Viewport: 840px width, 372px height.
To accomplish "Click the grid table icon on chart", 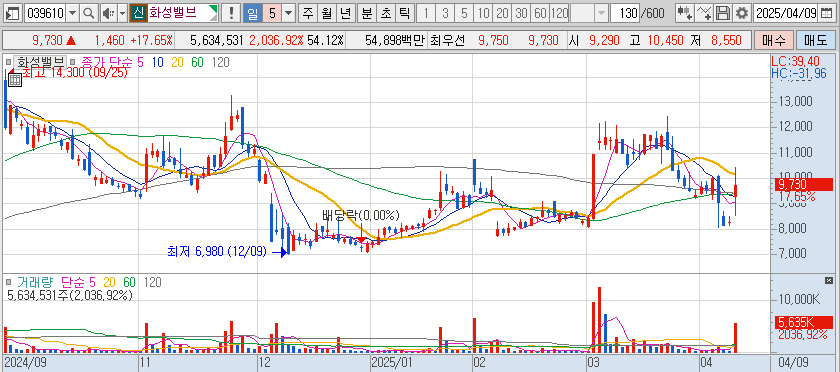I will (14, 80).
